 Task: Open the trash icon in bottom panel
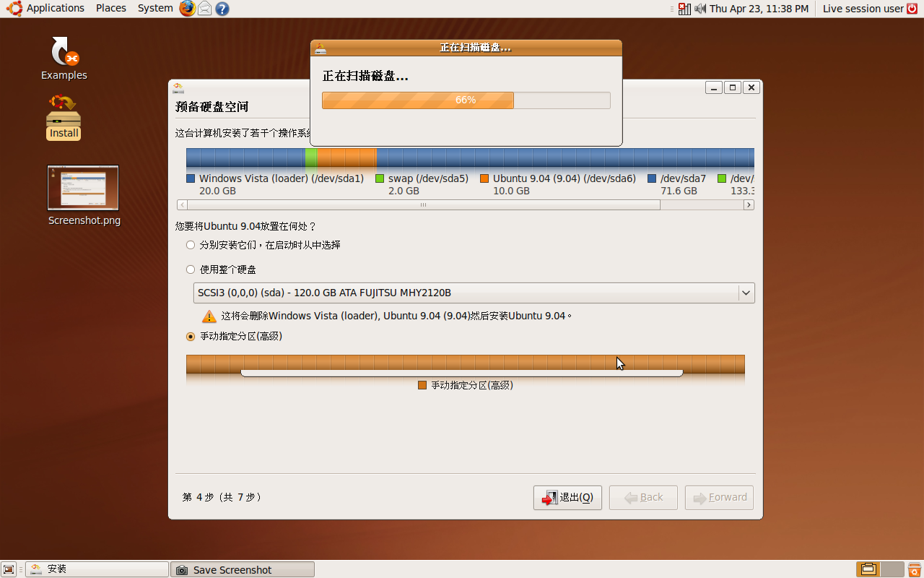(x=914, y=569)
